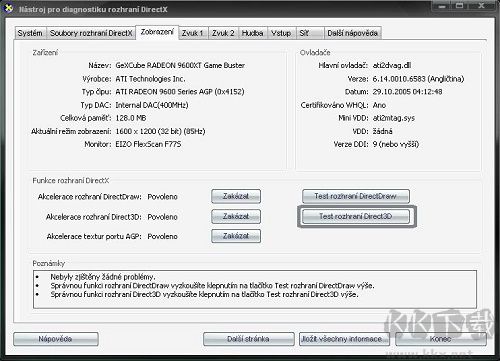Close the DirectX diagnostic window
The width and height of the screenshot is (500, 361).
pos(481,6)
